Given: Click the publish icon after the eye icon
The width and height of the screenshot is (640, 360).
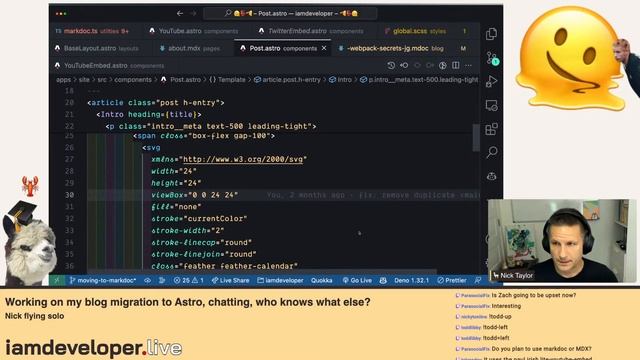Looking at the screenshot, I should coord(162,280).
